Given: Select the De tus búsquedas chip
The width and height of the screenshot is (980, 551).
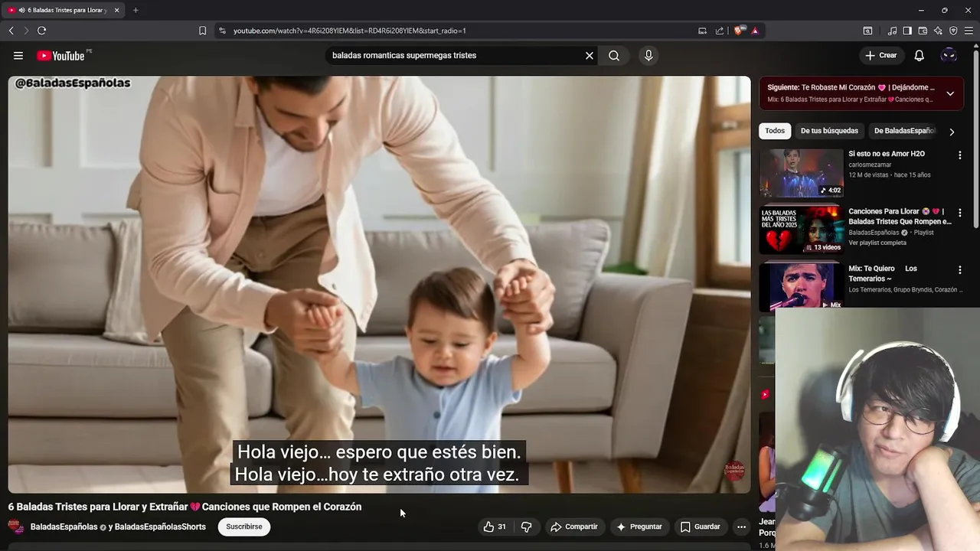Looking at the screenshot, I should (829, 131).
